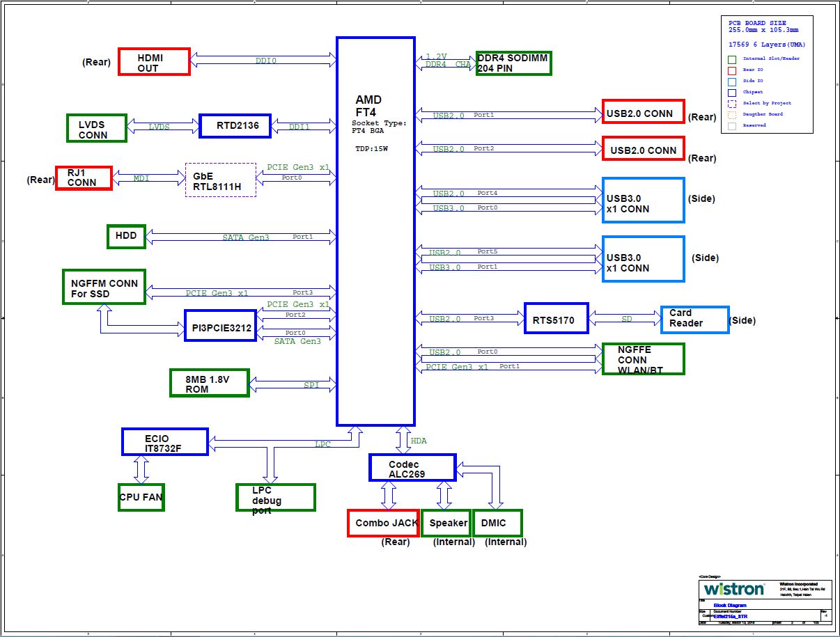Select the Combo JACK block
The width and height of the screenshot is (840, 637).
point(383,523)
